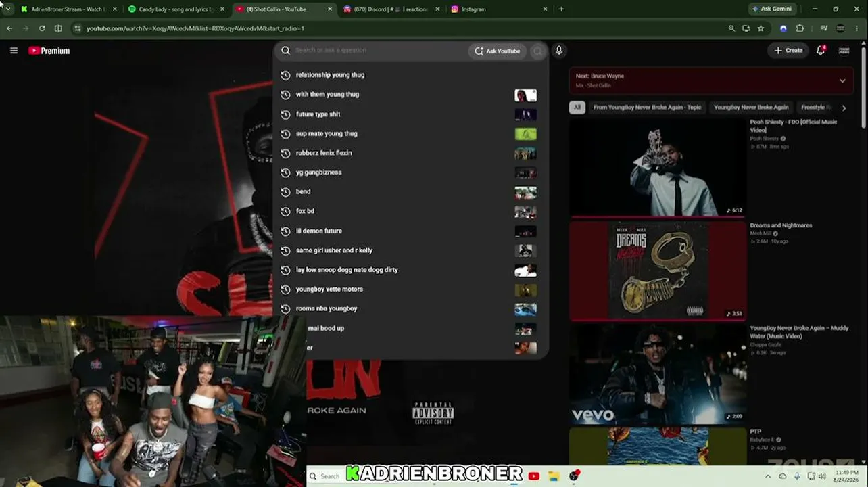Open YouTube notifications bell
The height and width of the screenshot is (487, 868).
[x=821, y=51]
